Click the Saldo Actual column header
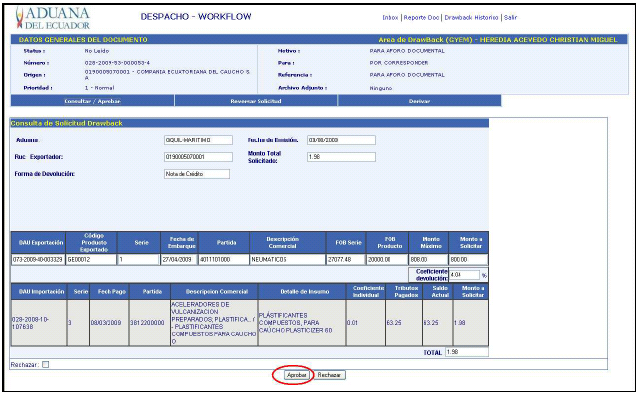 click(x=438, y=292)
